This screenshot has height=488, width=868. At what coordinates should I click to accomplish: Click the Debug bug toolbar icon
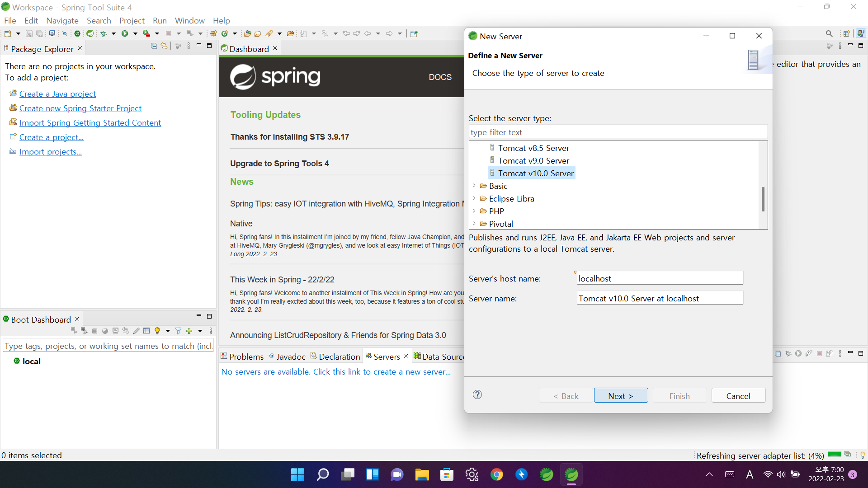104,33
